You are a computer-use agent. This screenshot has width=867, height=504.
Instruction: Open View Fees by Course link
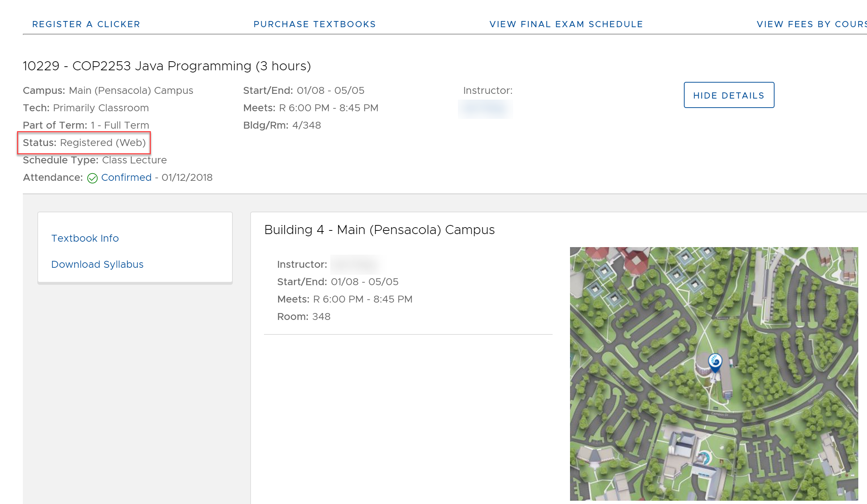coord(812,24)
